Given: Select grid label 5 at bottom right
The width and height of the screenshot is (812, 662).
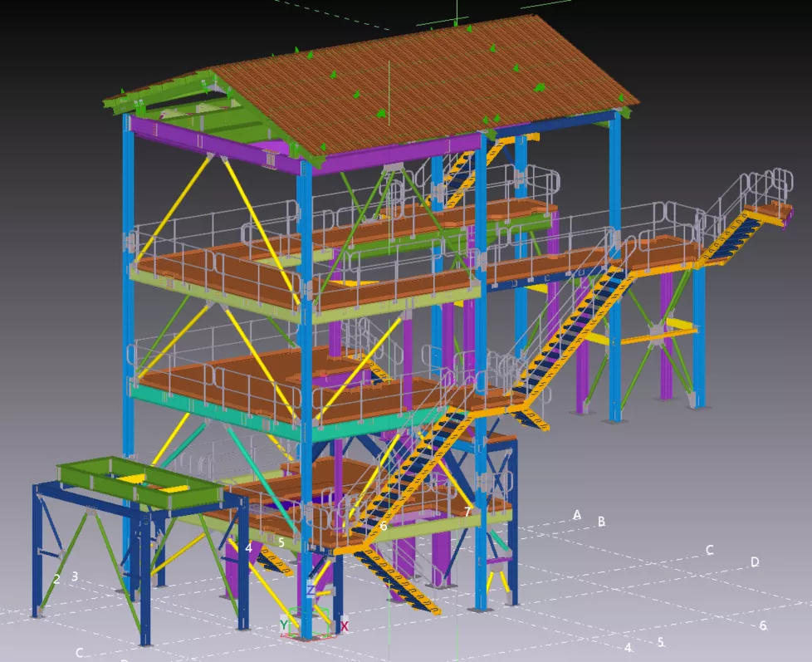Looking at the screenshot, I should 661,642.
